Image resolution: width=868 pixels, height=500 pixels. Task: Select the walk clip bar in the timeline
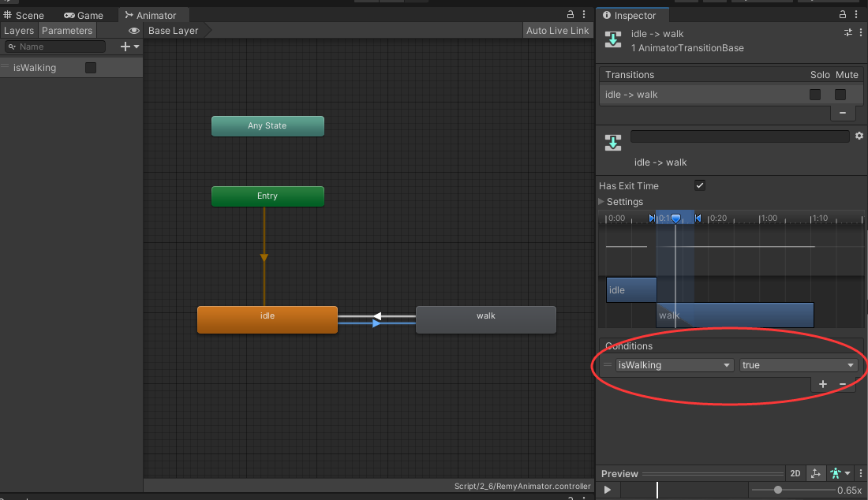[x=735, y=315]
